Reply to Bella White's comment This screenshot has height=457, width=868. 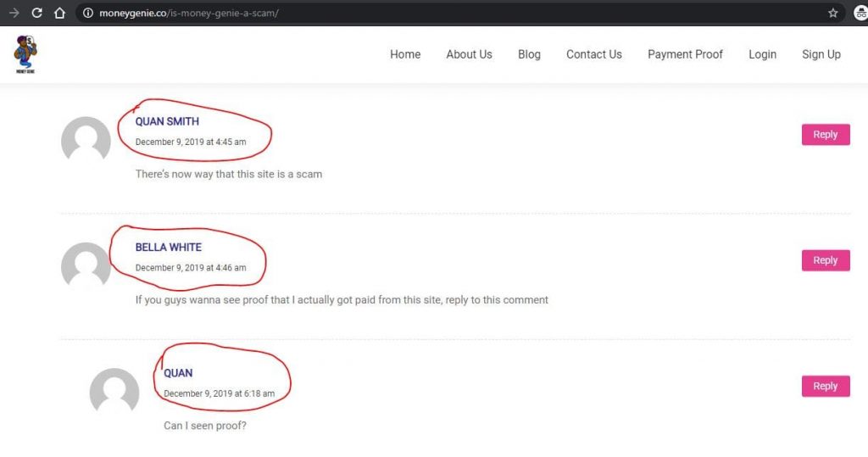point(826,260)
